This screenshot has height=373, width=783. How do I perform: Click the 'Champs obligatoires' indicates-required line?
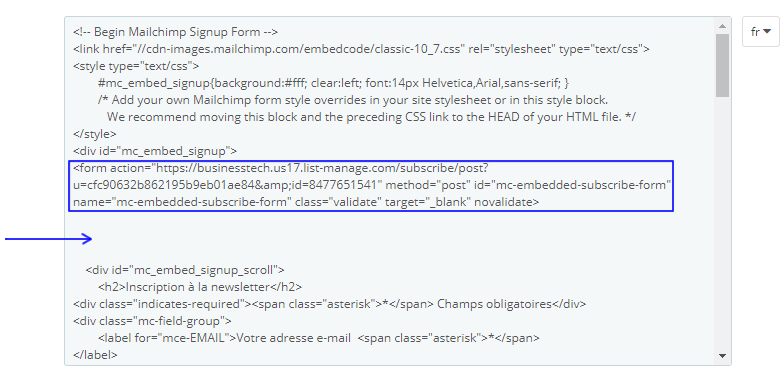click(x=330, y=304)
